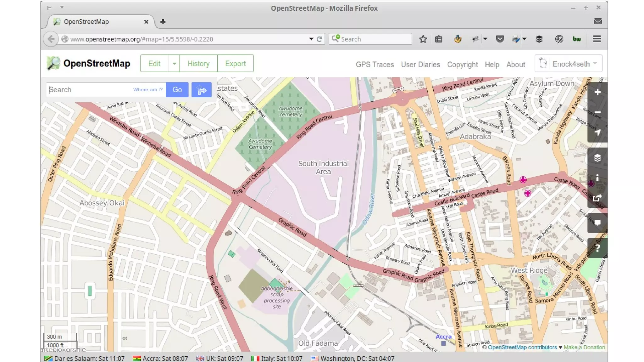Zoom out of the map
The image size is (644, 362).
point(597,112)
